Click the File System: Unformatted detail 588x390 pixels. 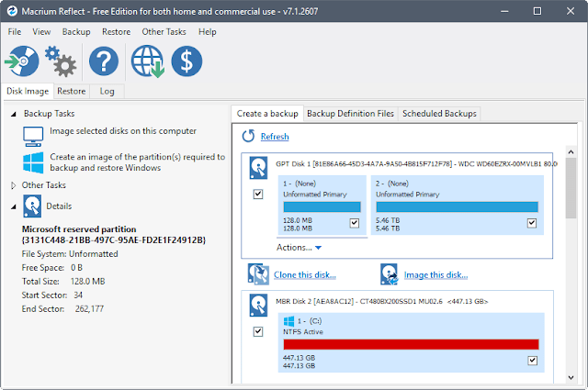pyautogui.click(x=70, y=254)
